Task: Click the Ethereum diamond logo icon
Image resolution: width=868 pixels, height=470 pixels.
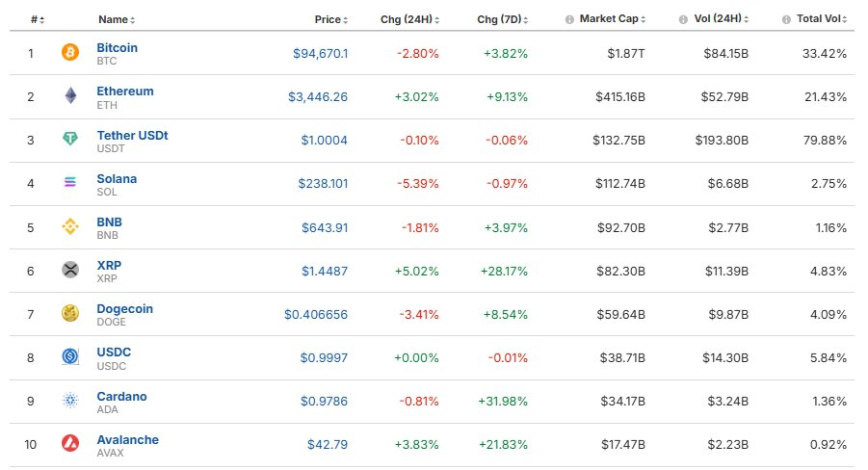Action: pos(70,95)
